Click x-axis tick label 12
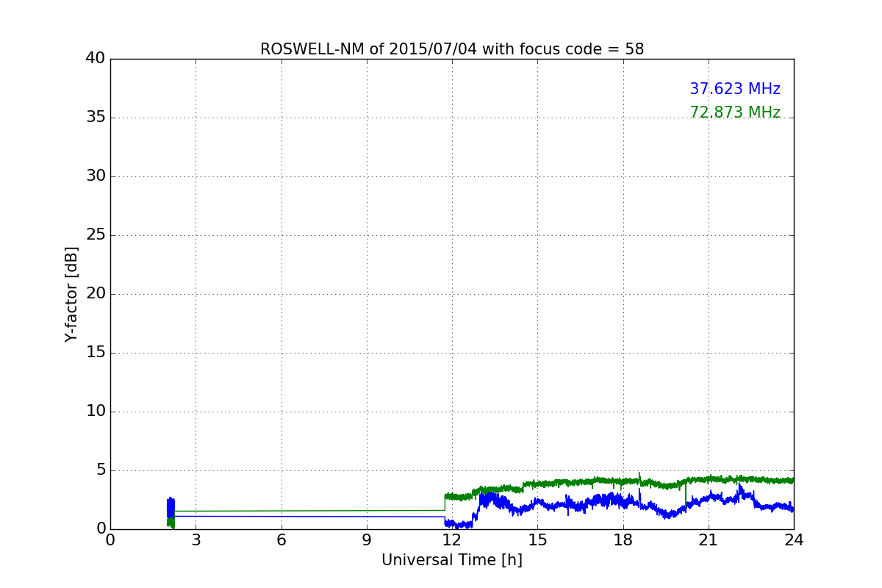 pyautogui.click(x=452, y=540)
